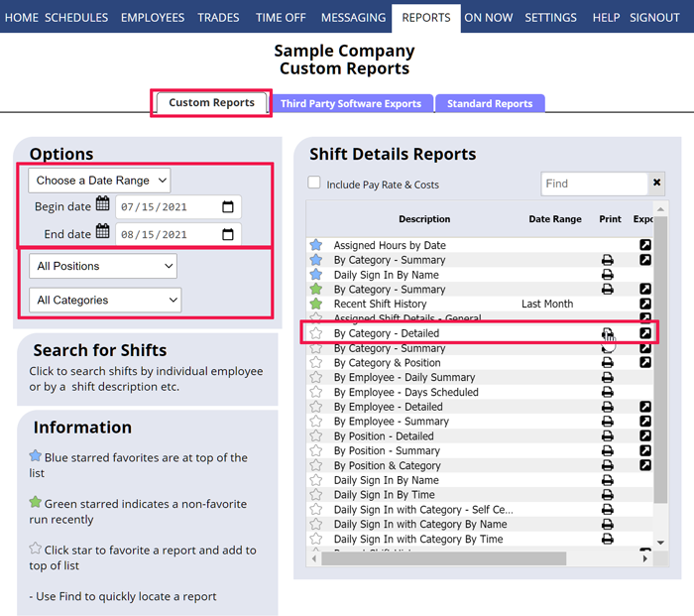Click export icon for Assigned Hours by Date
Viewport: 694px width, 616px height.
point(644,245)
